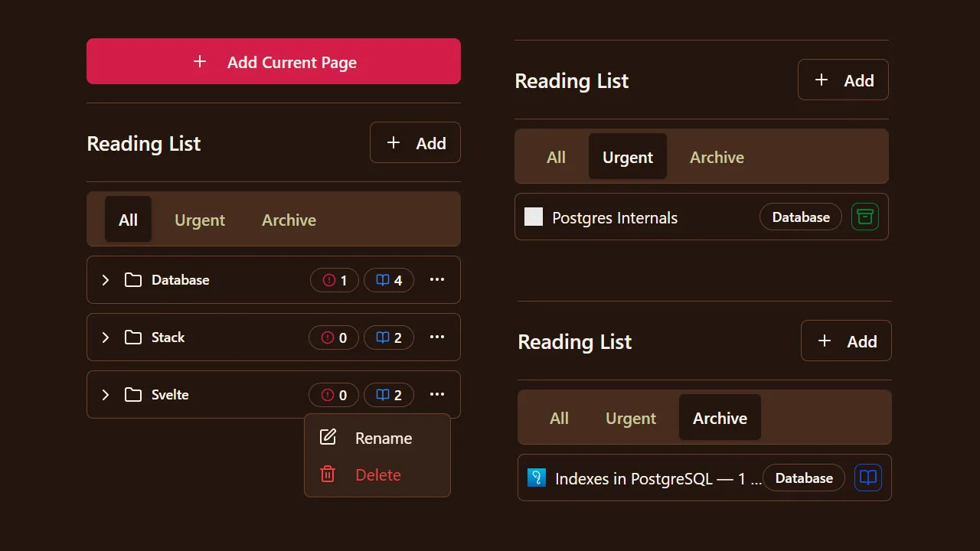The width and height of the screenshot is (980, 551).
Task: Click the Svelte folder name
Action: tap(170, 395)
